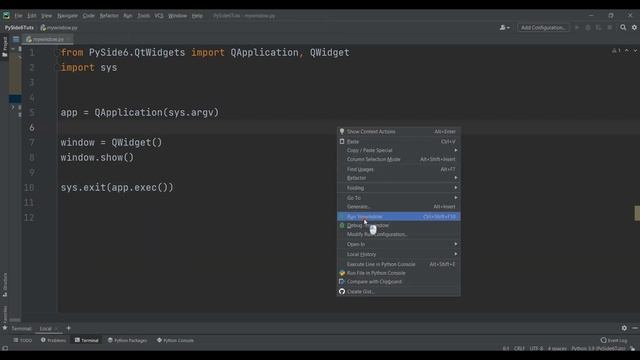Choose Find Usages in context menu

point(399,169)
